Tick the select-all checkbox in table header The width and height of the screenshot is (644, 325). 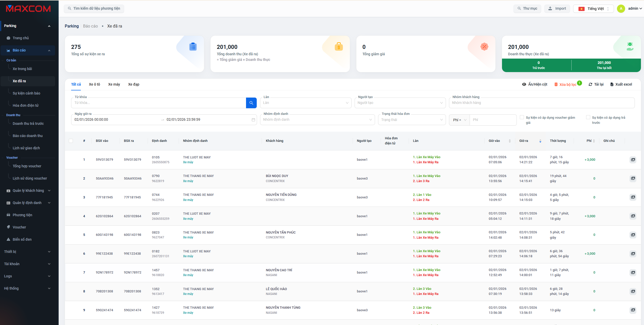[71, 141]
